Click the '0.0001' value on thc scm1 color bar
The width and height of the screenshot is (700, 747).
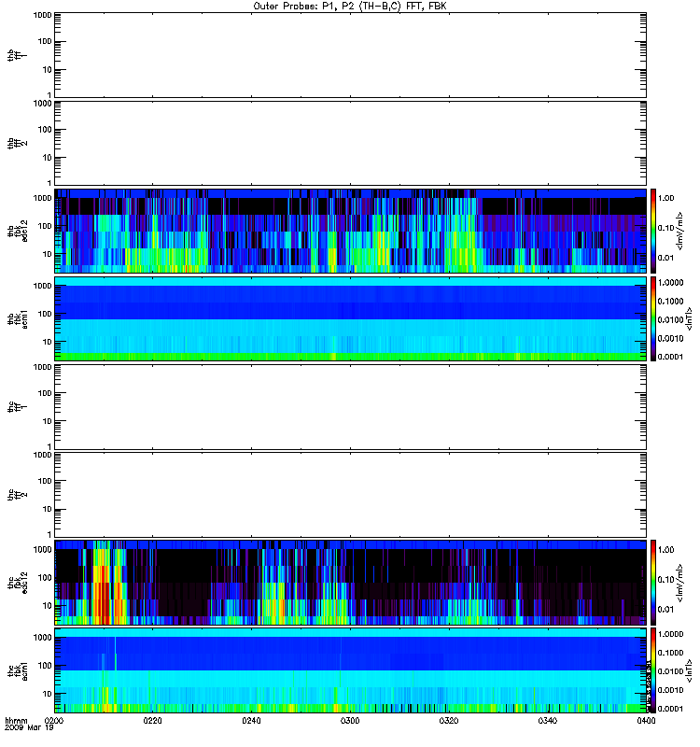(670, 709)
